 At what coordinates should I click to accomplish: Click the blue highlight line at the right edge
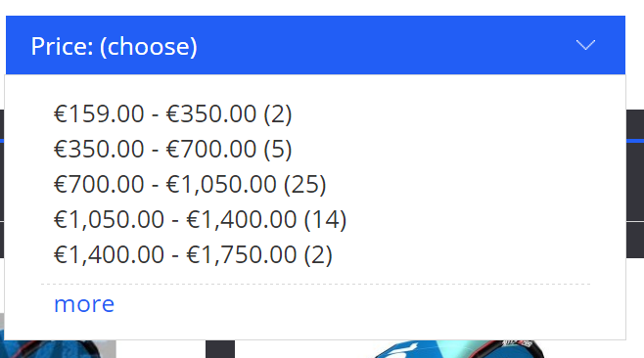coord(635,141)
